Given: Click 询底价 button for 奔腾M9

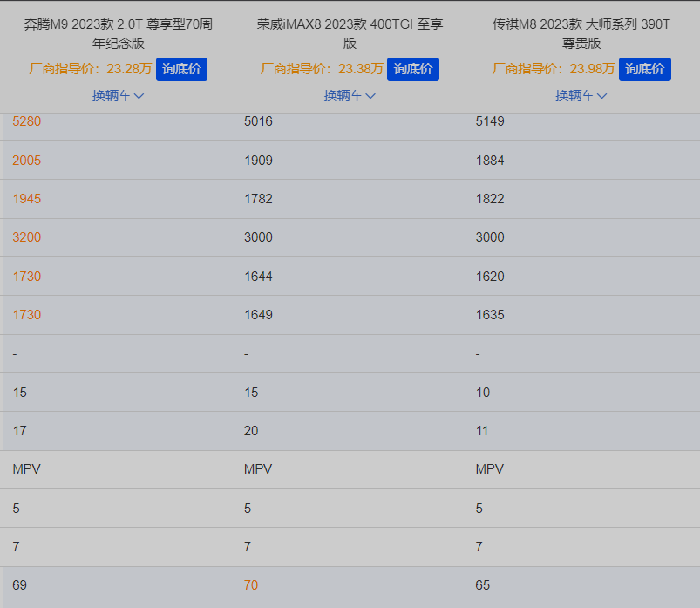Looking at the screenshot, I should tap(181, 69).
